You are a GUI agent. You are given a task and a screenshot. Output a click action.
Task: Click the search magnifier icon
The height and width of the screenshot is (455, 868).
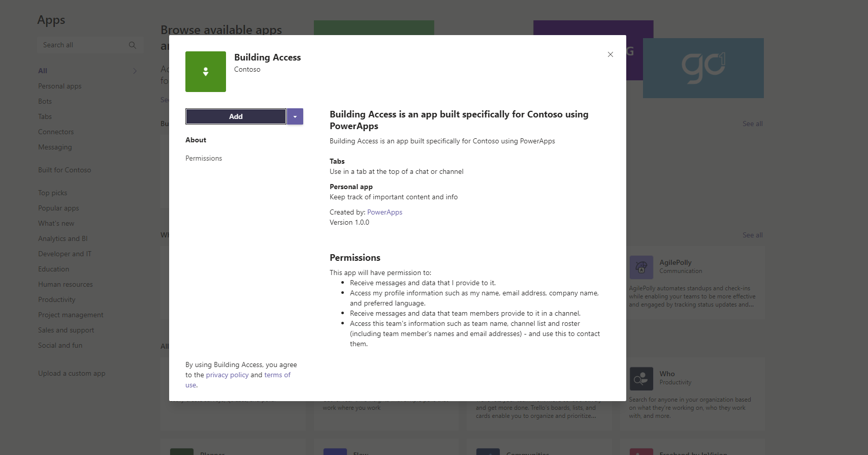click(x=133, y=45)
